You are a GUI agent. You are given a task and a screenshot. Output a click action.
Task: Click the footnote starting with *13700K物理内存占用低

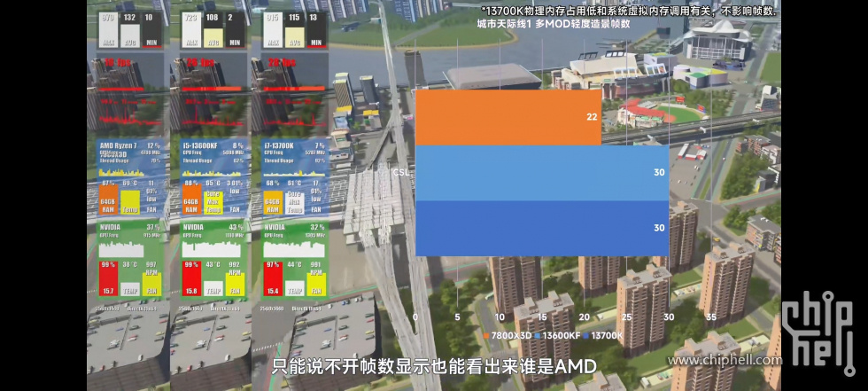629,10
